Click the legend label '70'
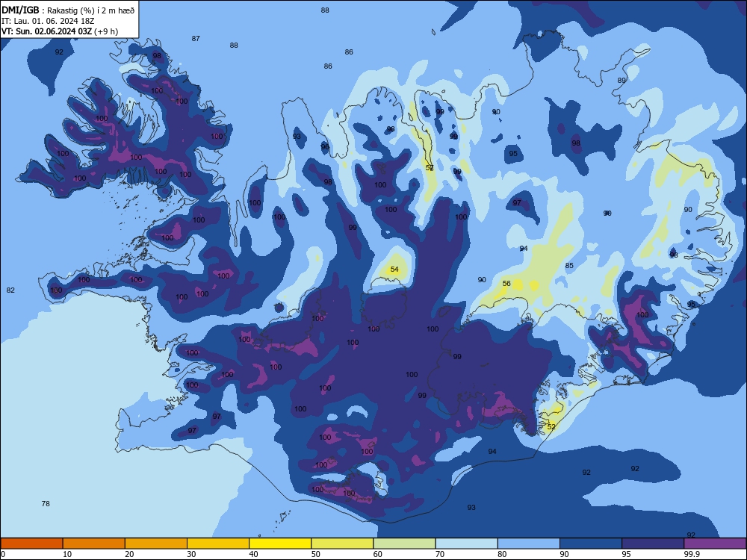 [x=440, y=554]
